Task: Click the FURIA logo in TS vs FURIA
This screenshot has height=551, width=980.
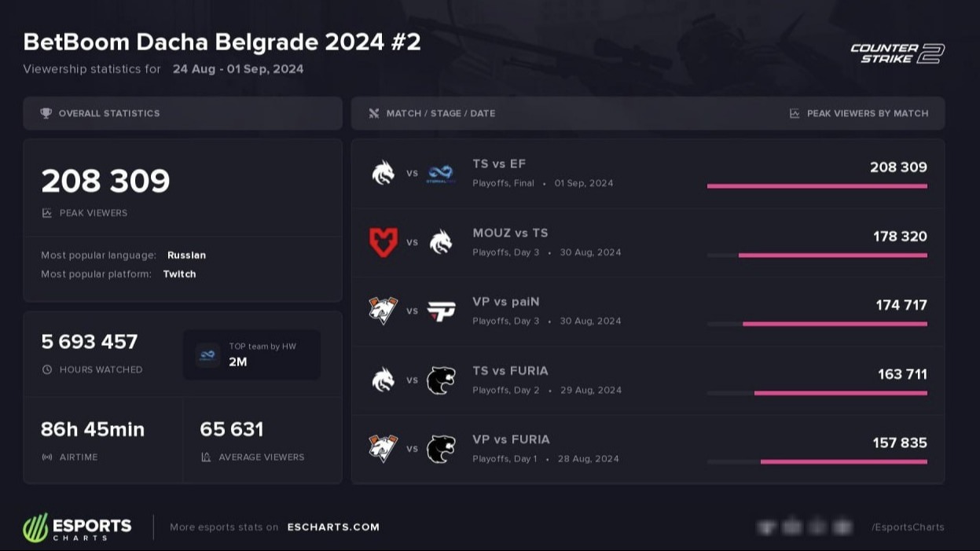Action: point(441,380)
